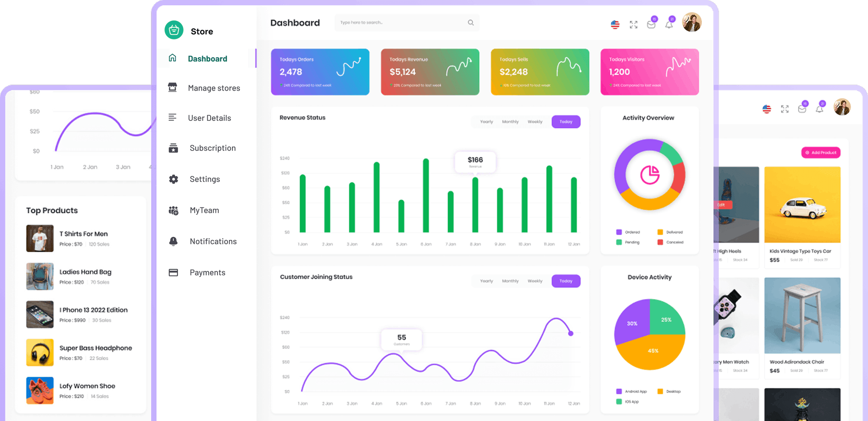The image size is (868, 421).
Task: Switch Customer Joining Status to Monthly
Action: (510, 281)
